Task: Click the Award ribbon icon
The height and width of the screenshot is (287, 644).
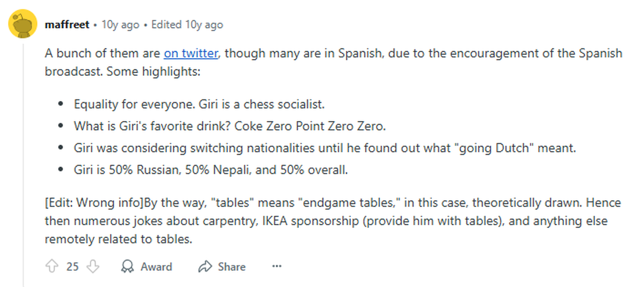Action: (128, 267)
